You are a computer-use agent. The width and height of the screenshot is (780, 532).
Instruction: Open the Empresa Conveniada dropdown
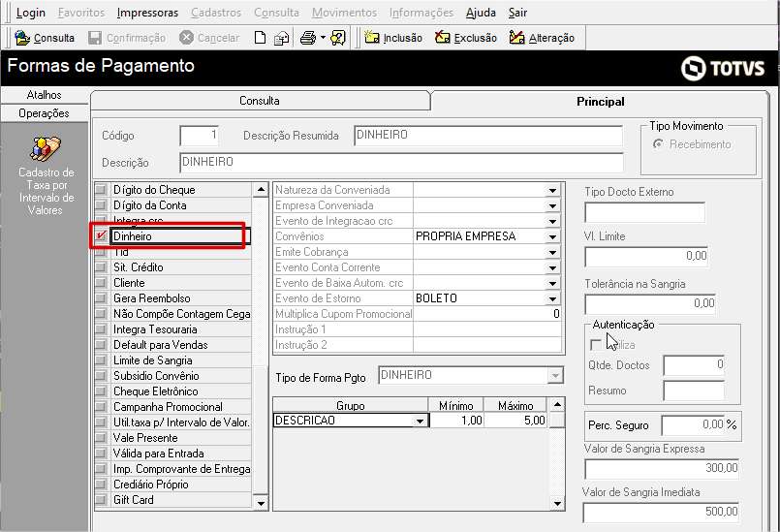[x=552, y=205]
